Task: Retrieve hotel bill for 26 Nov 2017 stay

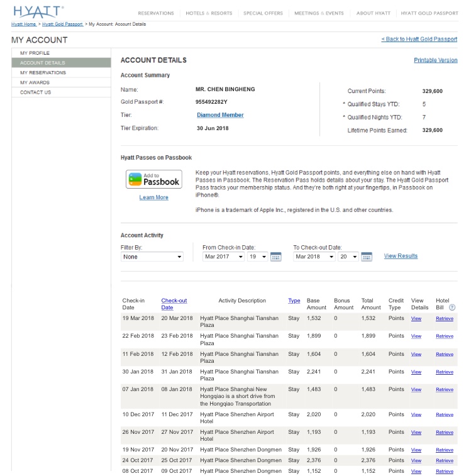Action: [x=445, y=432]
